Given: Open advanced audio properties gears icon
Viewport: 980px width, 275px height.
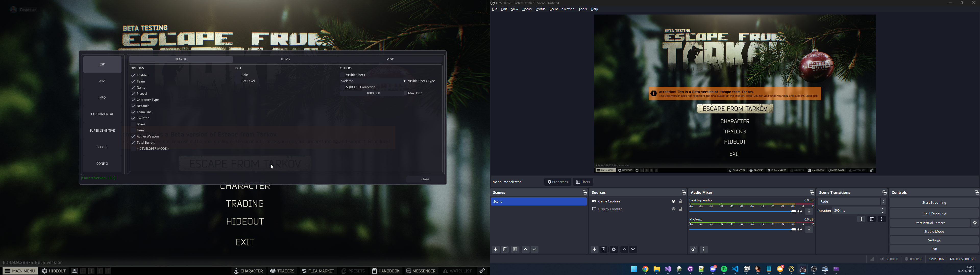Looking at the screenshot, I should 694,250.
